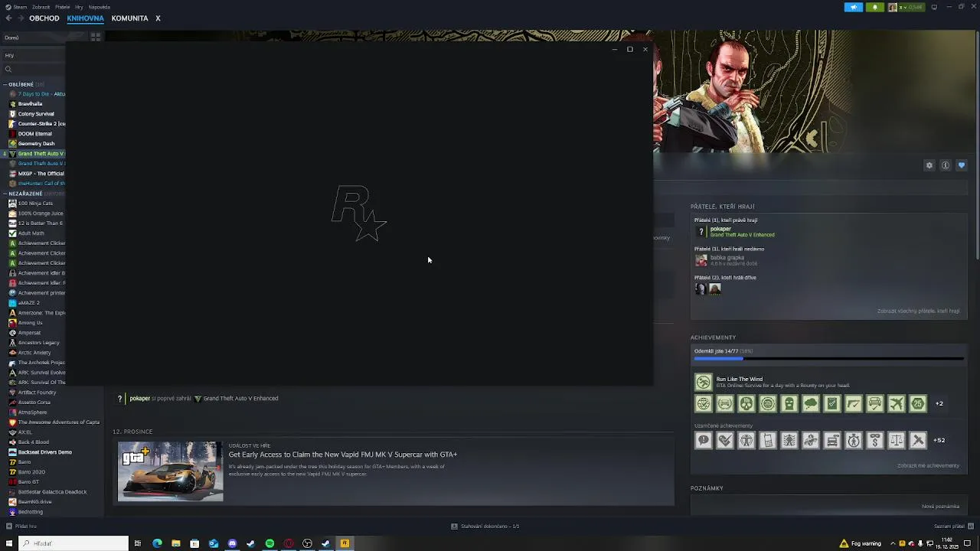Open the Hry filter dropdown
Image resolution: width=980 pixels, height=551 pixels.
[x=33, y=55]
